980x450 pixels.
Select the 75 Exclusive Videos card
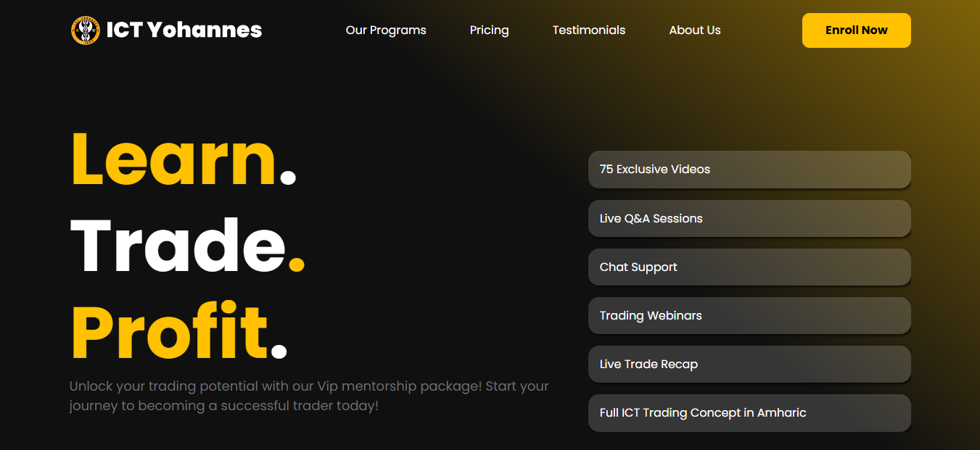749,170
